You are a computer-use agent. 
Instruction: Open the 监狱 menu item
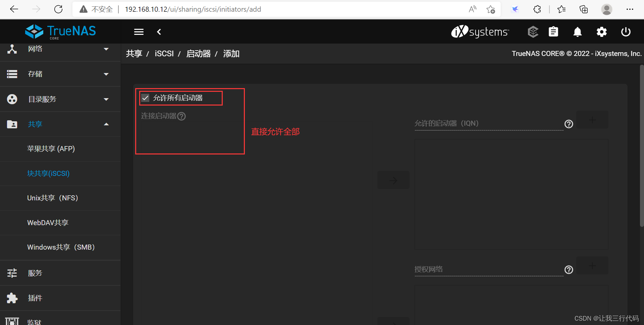(60, 318)
